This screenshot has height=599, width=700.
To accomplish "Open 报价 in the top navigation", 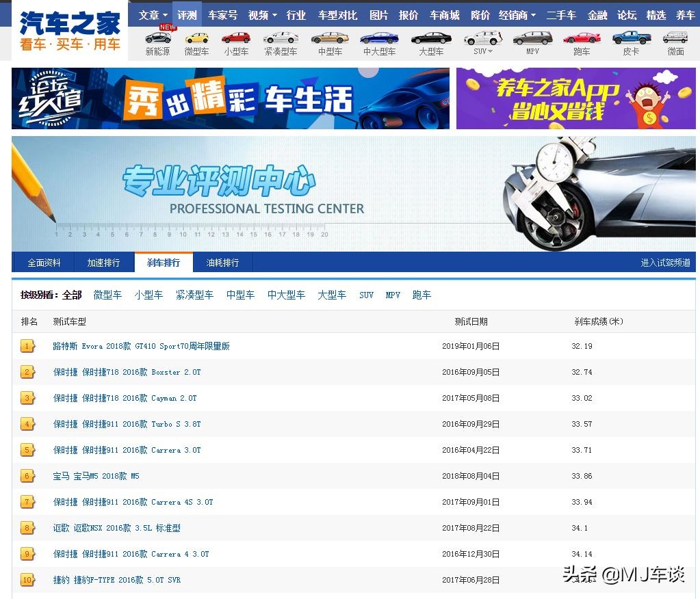I will pos(408,15).
